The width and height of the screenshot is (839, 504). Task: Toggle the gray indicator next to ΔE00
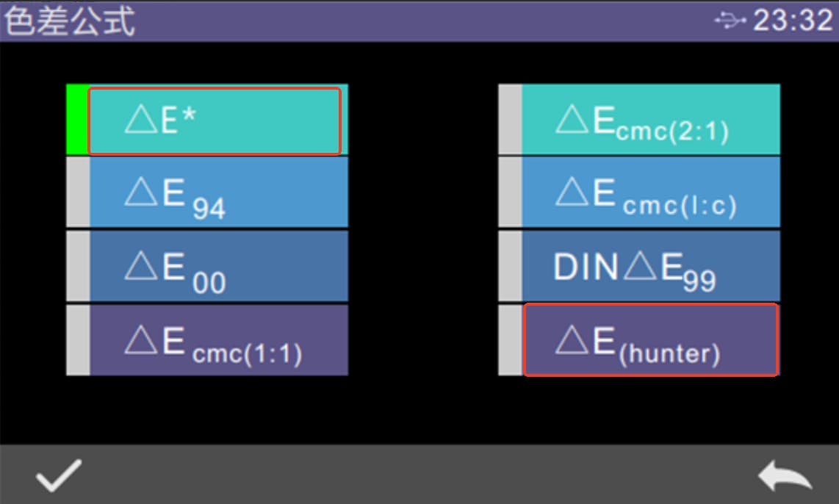(77, 266)
